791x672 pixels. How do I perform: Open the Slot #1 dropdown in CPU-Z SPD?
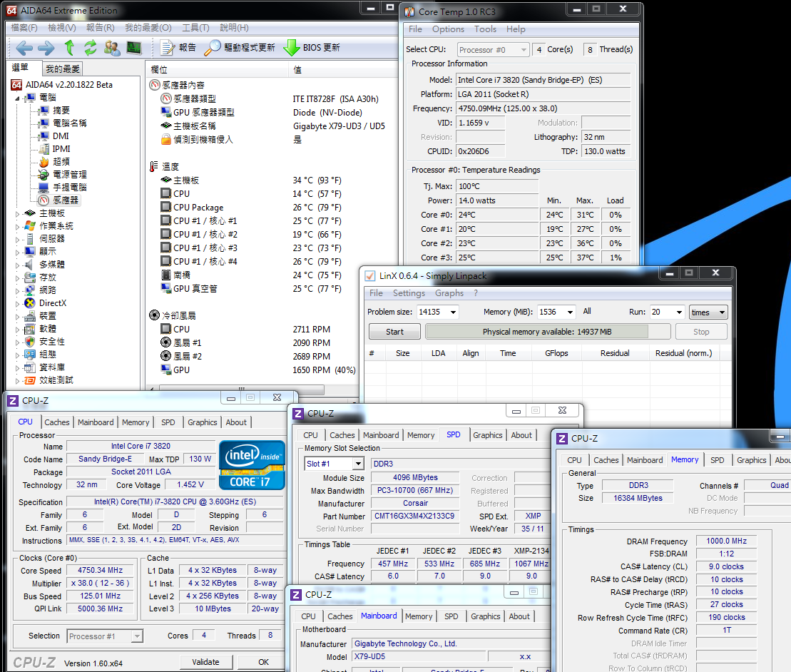pyautogui.click(x=358, y=464)
